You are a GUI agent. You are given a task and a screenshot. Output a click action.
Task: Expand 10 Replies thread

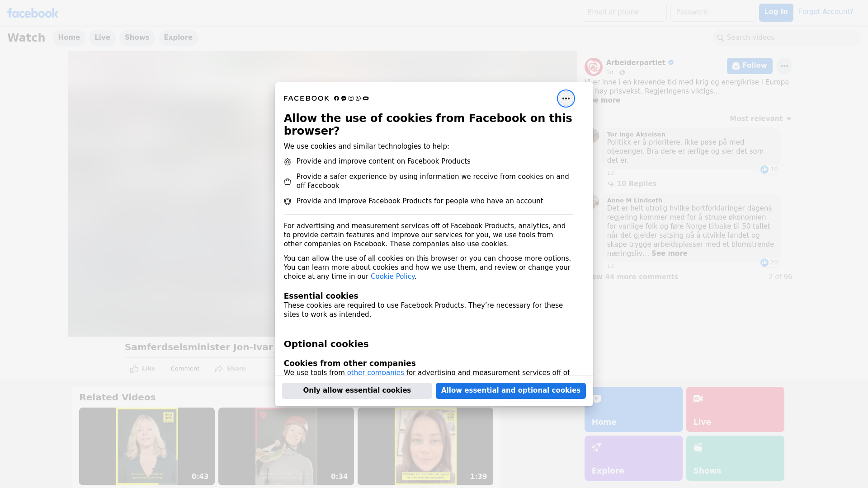[632, 184]
